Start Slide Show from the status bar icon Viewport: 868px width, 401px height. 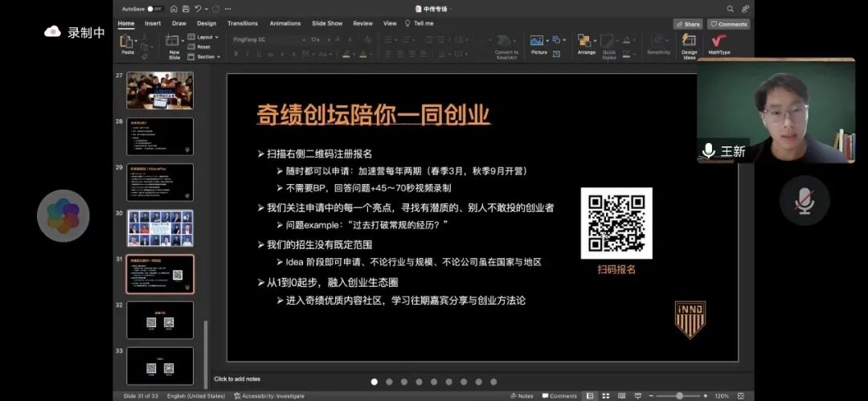click(x=637, y=396)
